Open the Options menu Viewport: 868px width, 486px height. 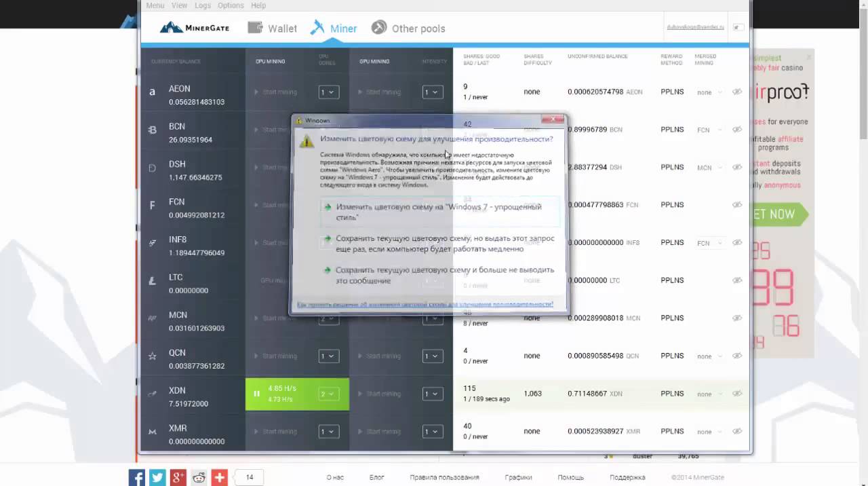pos(231,5)
